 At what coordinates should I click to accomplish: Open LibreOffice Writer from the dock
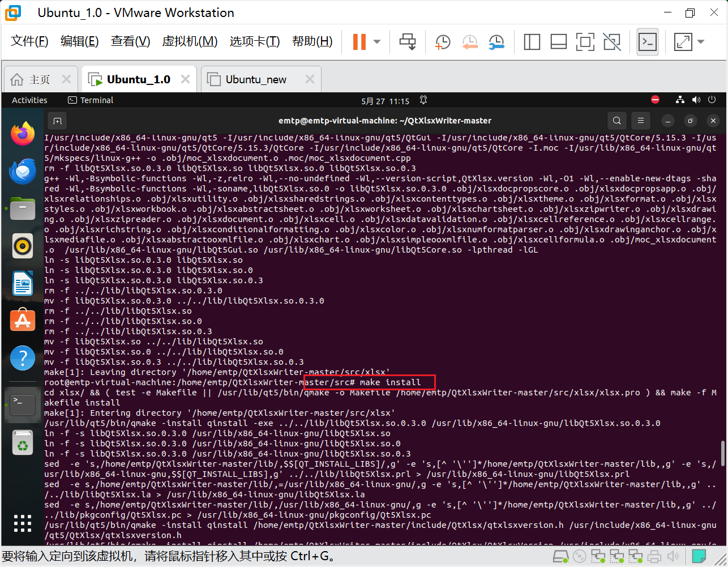(x=23, y=283)
